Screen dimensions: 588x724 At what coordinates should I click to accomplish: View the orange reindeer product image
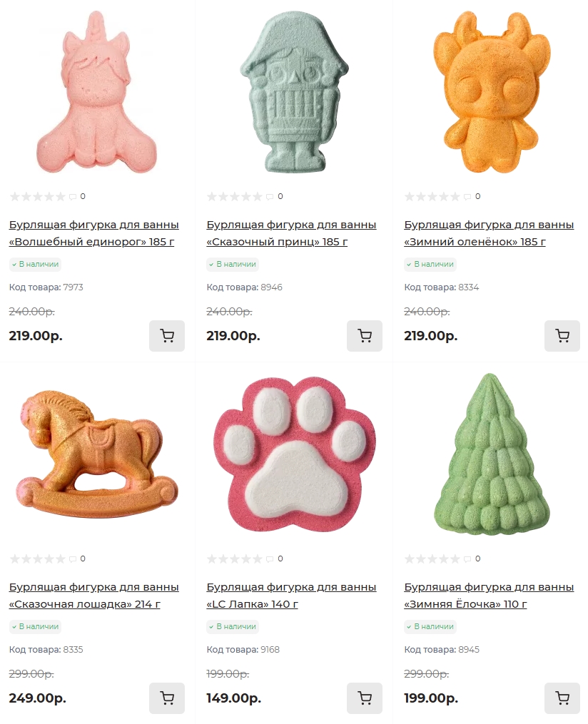pos(492,92)
